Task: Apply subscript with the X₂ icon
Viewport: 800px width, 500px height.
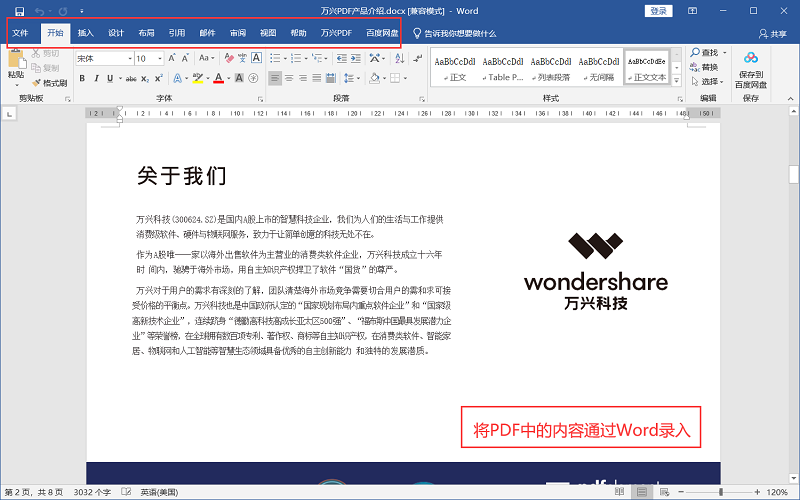Action: click(145, 79)
